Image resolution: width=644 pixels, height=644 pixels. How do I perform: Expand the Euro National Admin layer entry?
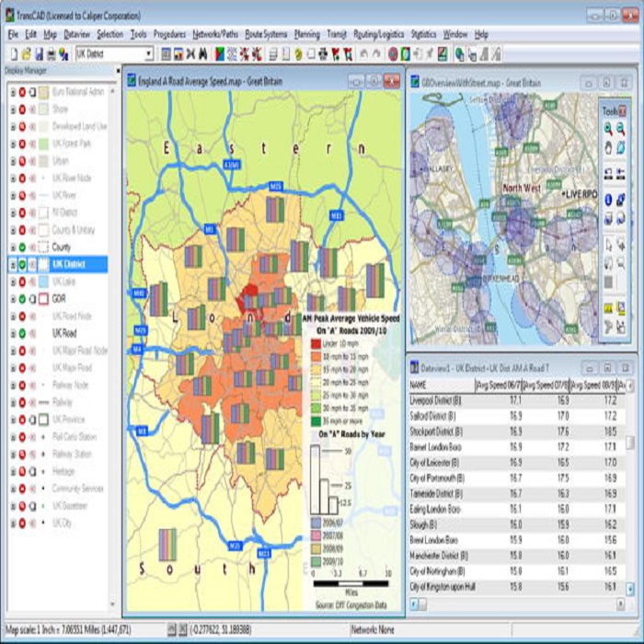pyautogui.click(x=13, y=93)
